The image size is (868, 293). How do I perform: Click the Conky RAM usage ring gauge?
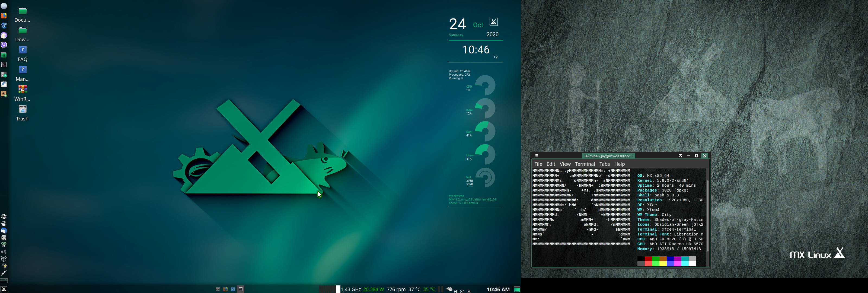click(x=485, y=108)
